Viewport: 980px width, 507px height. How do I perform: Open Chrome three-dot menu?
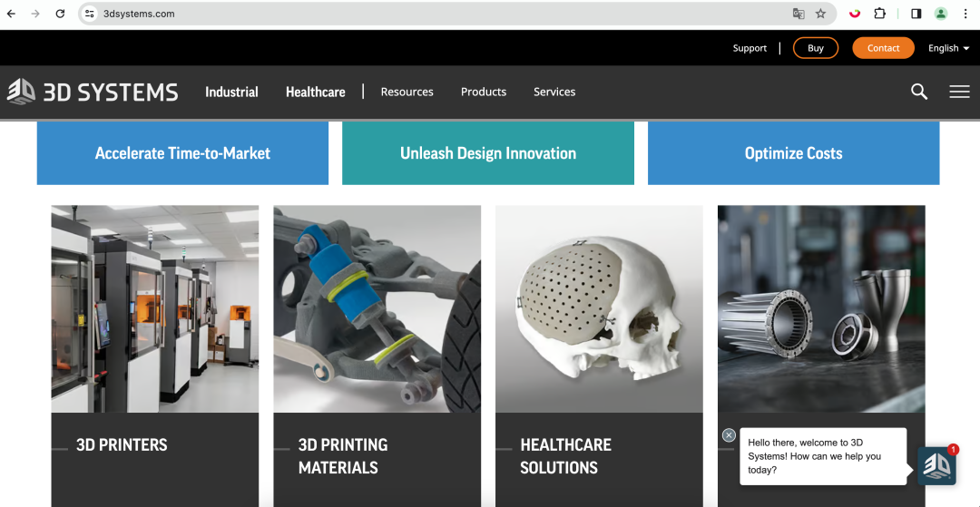click(965, 14)
